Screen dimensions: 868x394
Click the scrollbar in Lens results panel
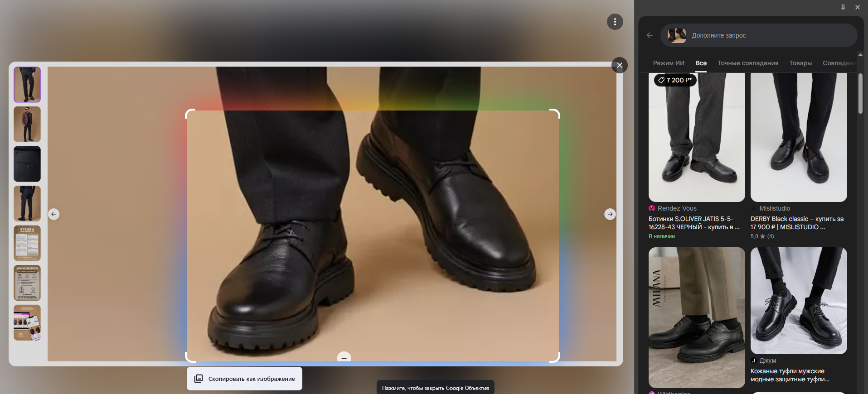860,93
